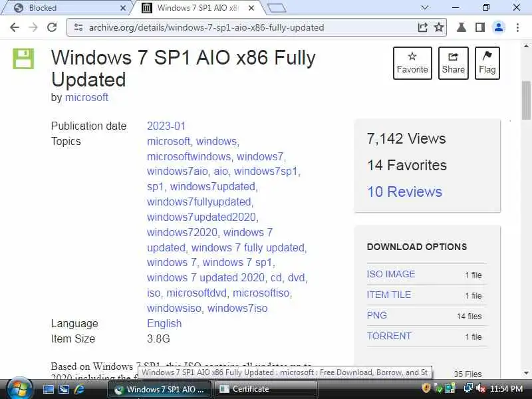This screenshot has height=399, width=532.
Task: Download the TORRENT option
Action: point(389,336)
